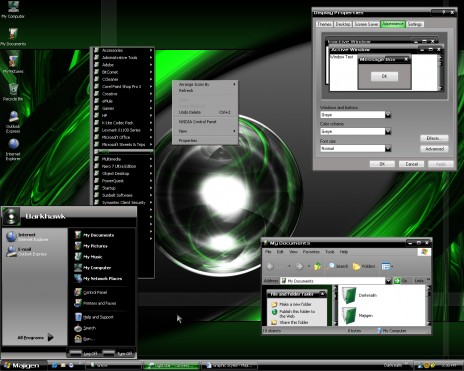Switch to the Themes tab
The height and width of the screenshot is (371, 464).
point(324,24)
